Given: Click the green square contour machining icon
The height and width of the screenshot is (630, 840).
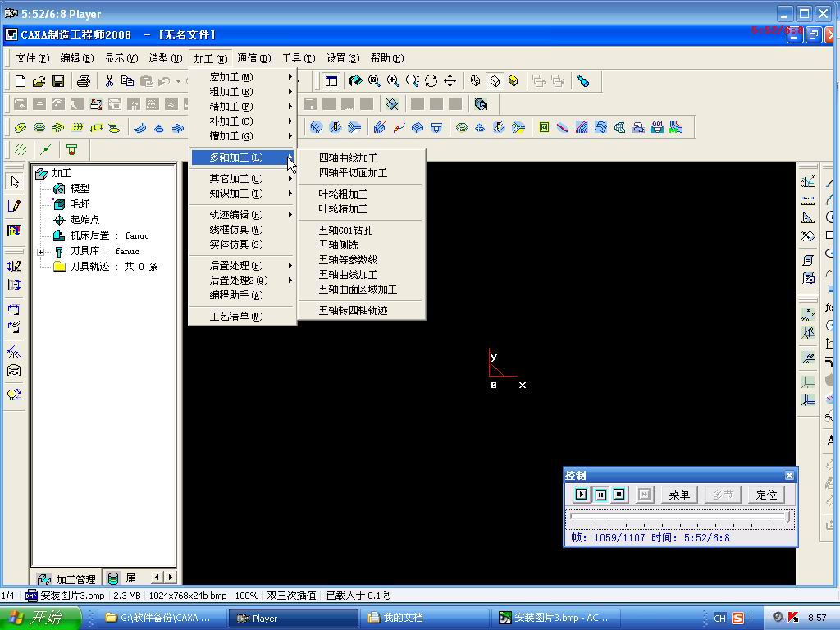Looking at the screenshot, I should click(544, 127).
